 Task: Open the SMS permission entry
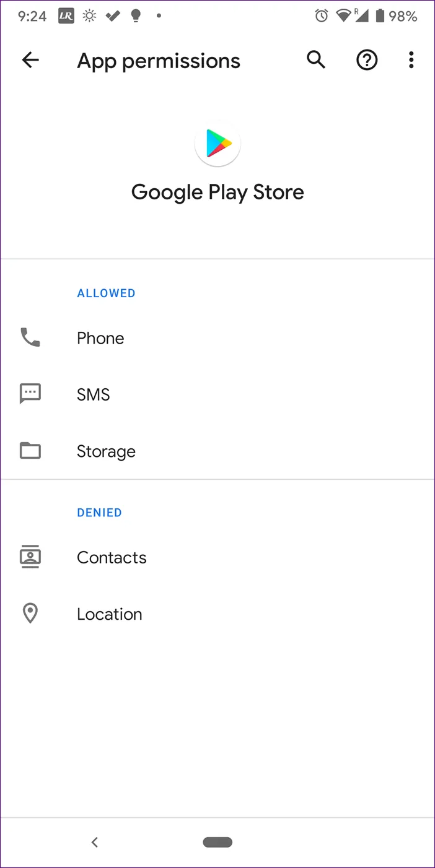(94, 394)
